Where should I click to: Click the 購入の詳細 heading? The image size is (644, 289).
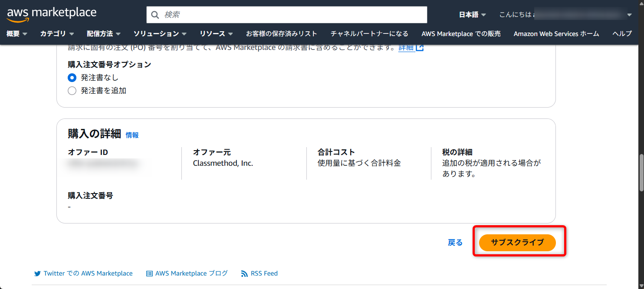94,134
